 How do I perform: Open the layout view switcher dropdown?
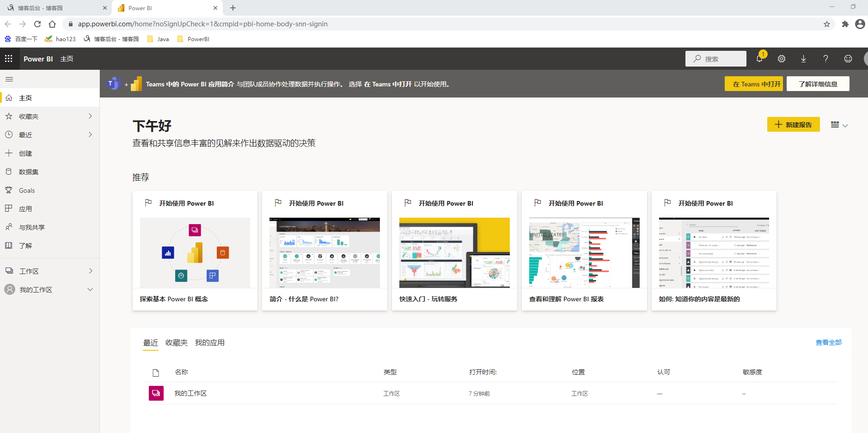pos(839,125)
